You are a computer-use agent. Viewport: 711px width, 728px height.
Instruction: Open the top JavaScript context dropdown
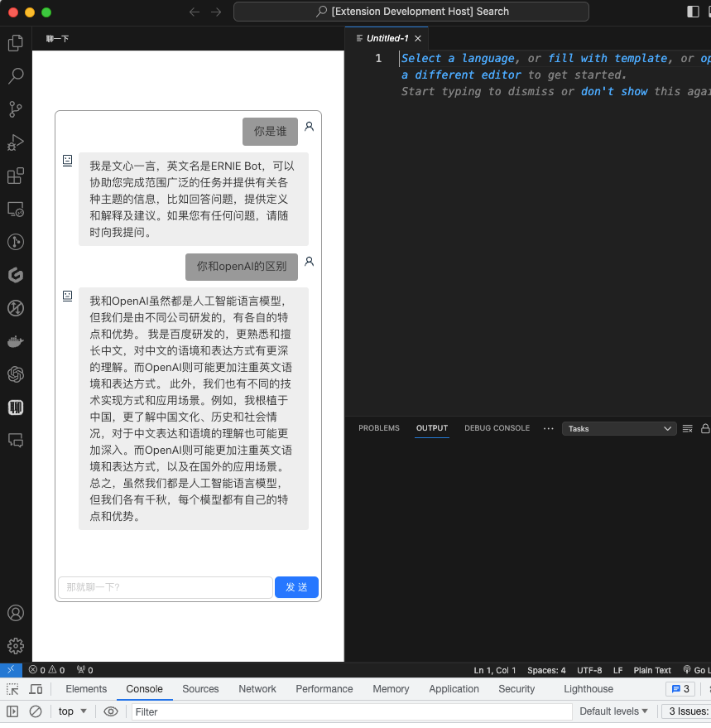[73, 711]
